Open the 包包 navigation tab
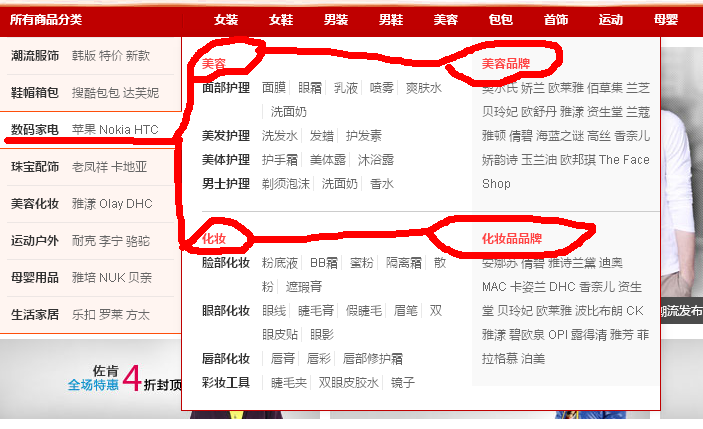Image resolution: width=703 pixels, height=429 pixels. click(x=501, y=20)
